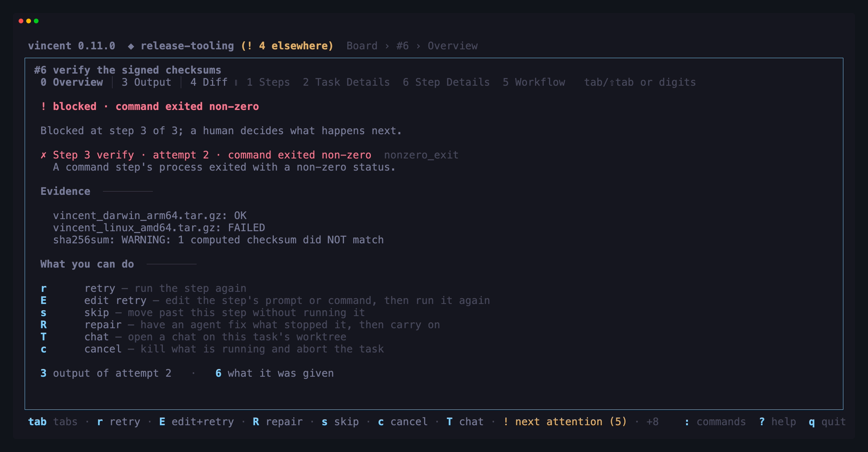Show the 6 Step Details tab
The height and width of the screenshot is (452, 868).
[x=446, y=82]
